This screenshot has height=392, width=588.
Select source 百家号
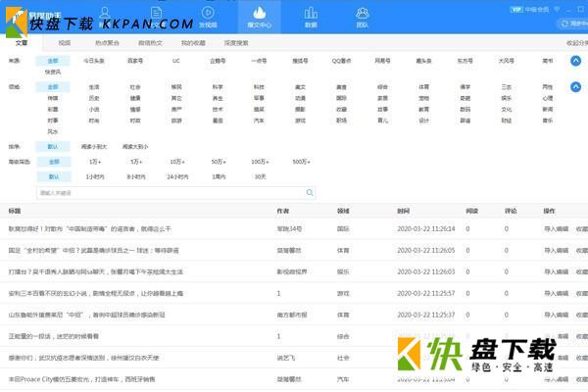point(135,61)
